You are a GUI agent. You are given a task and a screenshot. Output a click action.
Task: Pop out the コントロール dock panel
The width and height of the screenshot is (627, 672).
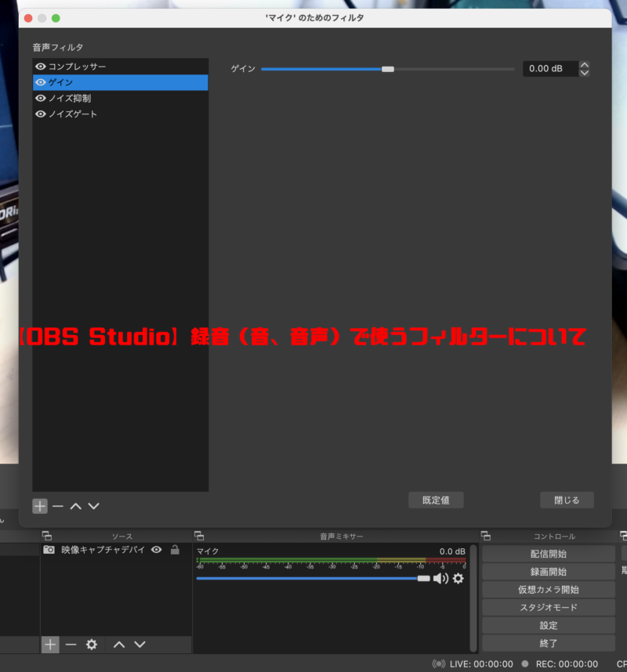coord(486,536)
